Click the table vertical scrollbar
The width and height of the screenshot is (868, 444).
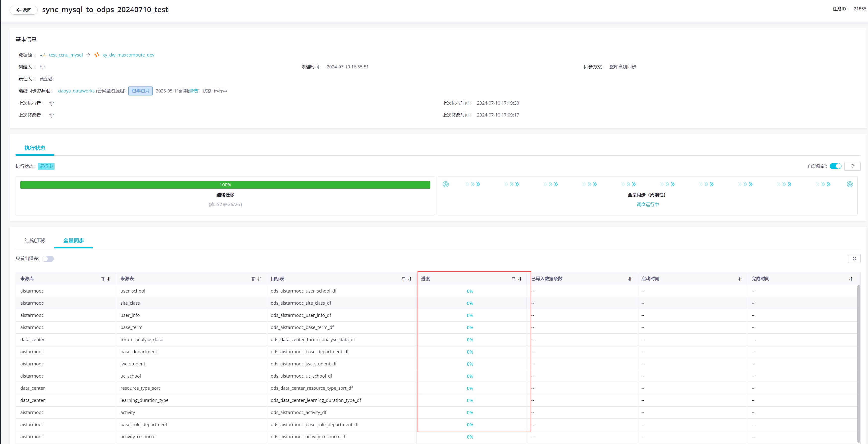point(859,364)
